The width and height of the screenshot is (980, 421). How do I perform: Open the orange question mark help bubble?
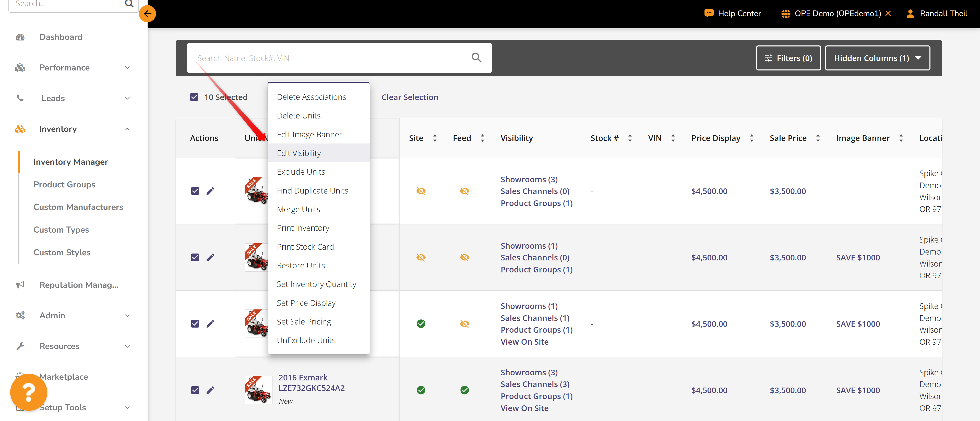[x=29, y=392]
